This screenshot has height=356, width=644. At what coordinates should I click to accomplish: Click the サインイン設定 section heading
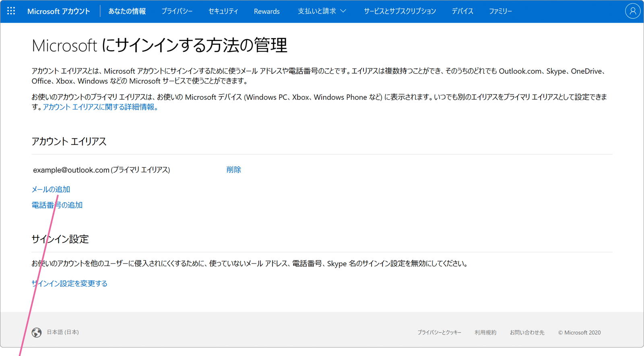coord(60,239)
